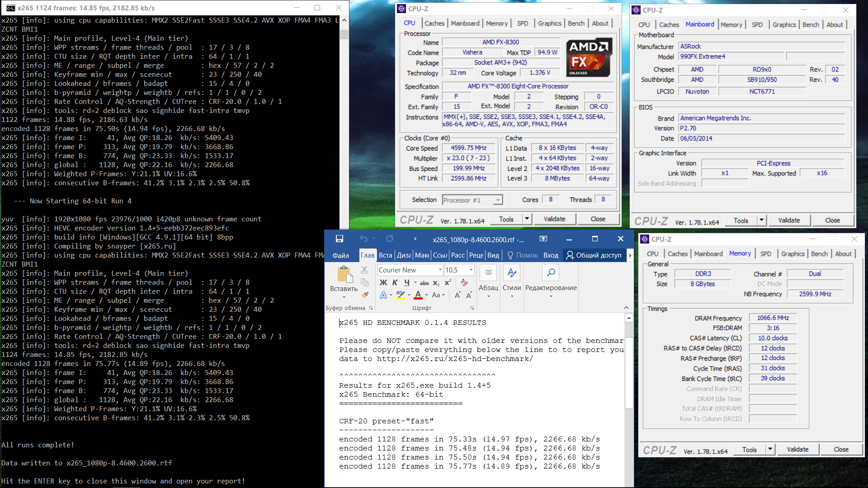Open the Вид ribbon tab in Word
Viewport: 868px width, 488px height.
coord(493,255)
